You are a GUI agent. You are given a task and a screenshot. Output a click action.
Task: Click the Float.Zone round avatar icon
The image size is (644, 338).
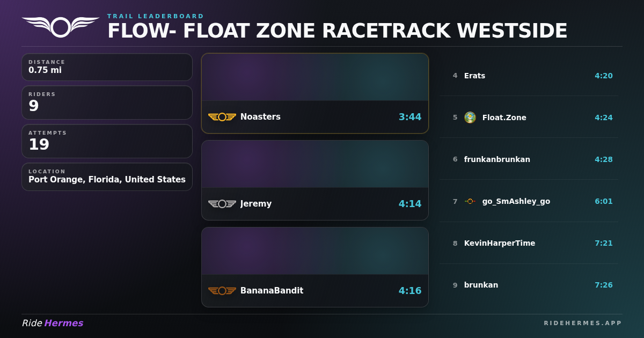[x=470, y=117]
